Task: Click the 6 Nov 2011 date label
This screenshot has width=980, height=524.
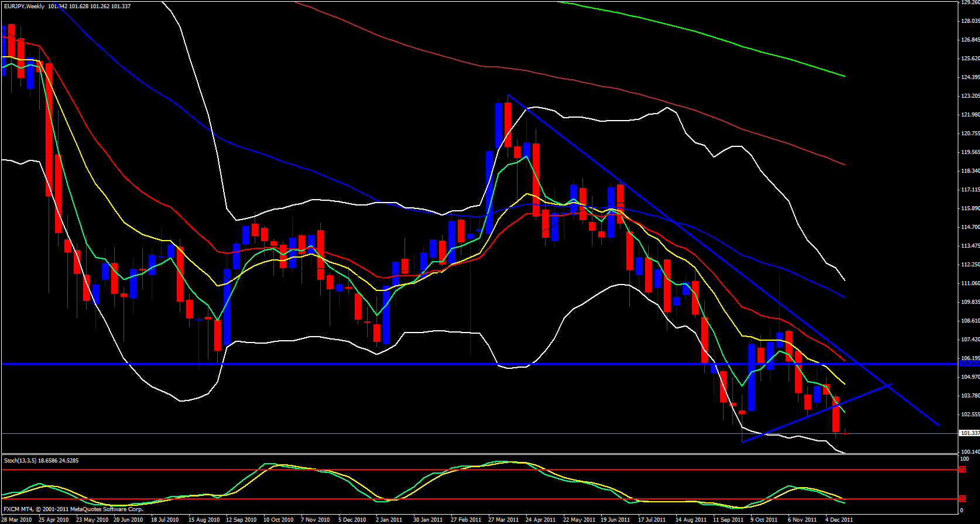Action: point(802,520)
